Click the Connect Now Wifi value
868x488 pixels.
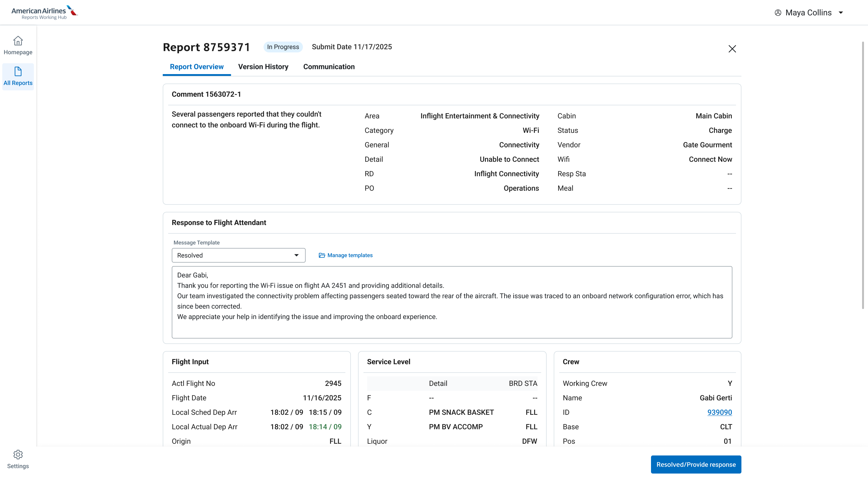(x=710, y=159)
